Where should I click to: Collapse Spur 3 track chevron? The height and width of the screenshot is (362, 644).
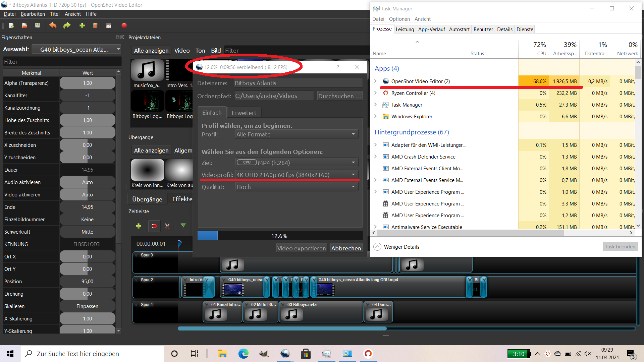click(137, 255)
